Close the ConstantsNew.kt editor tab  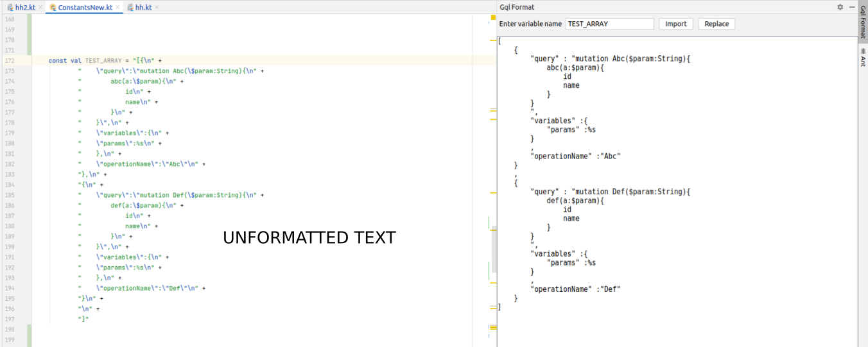[117, 7]
